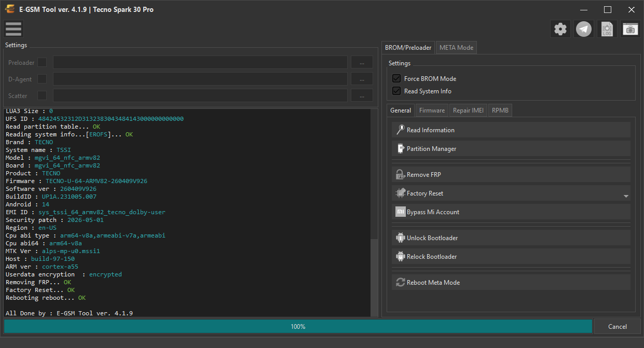Enable the D-Agent checkbox

pyautogui.click(x=42, y=79)
